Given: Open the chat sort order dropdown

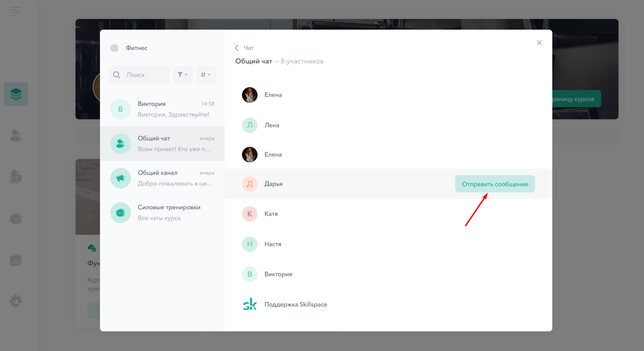Looking at the screenshot, I should (x=206, y=75).
